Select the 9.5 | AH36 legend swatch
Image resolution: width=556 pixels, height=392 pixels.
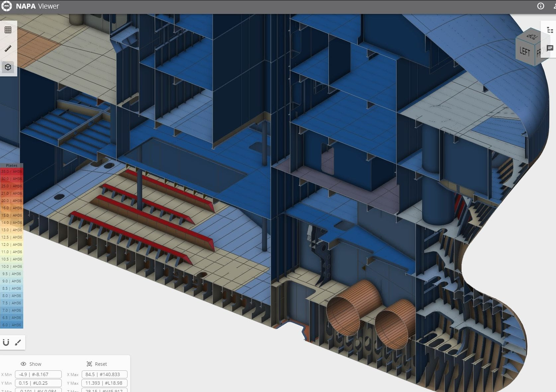click(12, 274)
